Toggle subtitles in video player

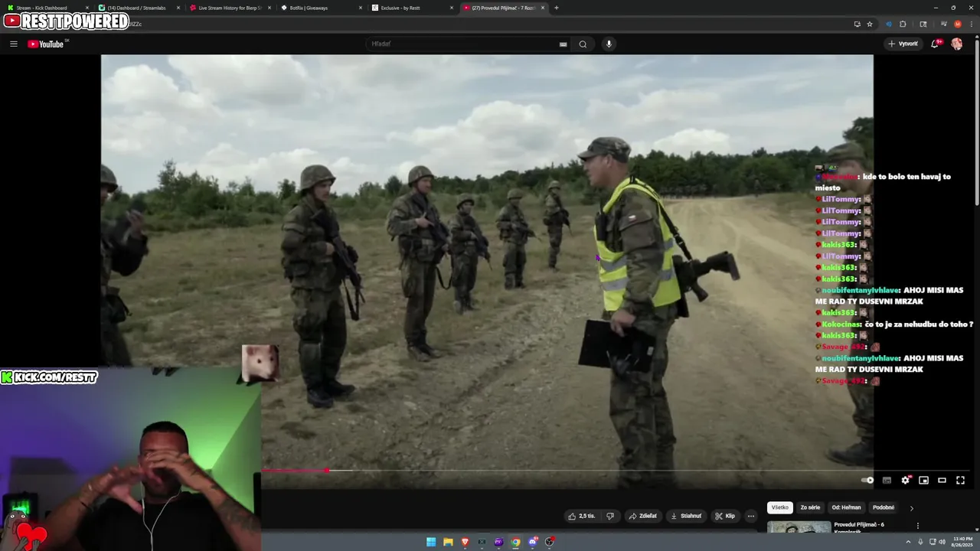coord(887,480)
